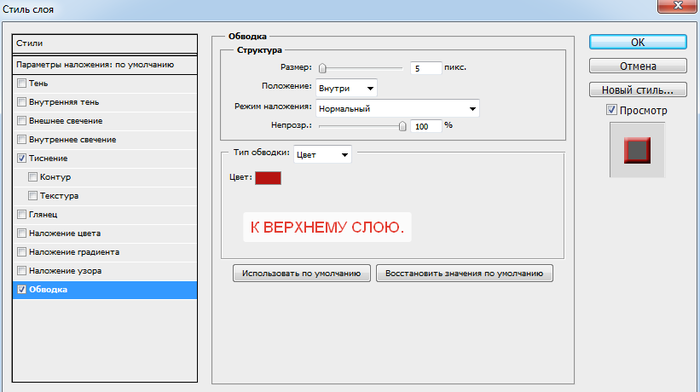This screenshot has height=392, width=700.
Task: Enable the Внутренняя тень checkbox
Action: click(21, 102)
